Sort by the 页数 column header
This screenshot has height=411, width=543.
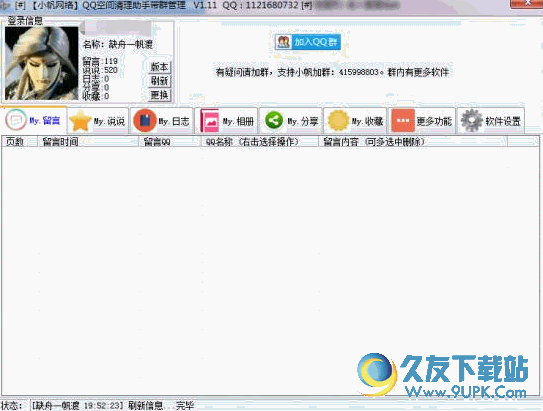pos(19,141)
